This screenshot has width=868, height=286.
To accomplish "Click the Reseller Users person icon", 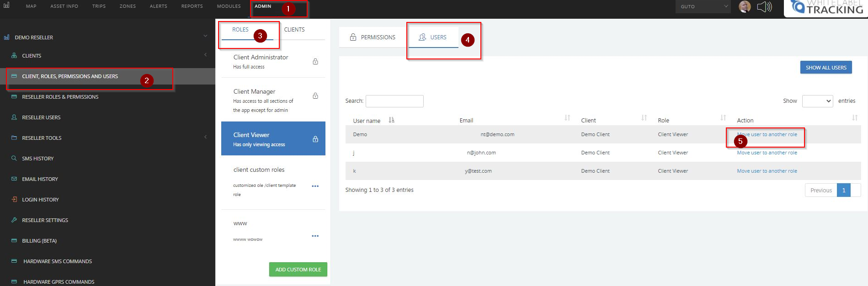I will pos(14,117).
